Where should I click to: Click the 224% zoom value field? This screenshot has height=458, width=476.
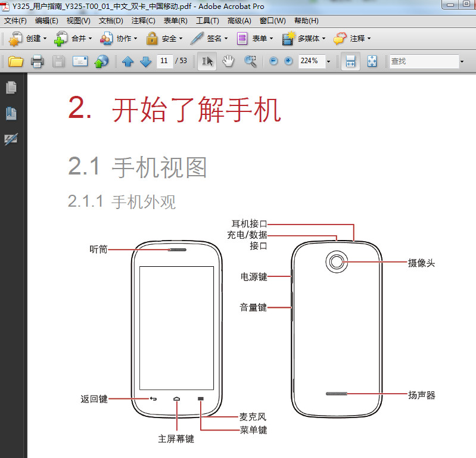[312, 61]
